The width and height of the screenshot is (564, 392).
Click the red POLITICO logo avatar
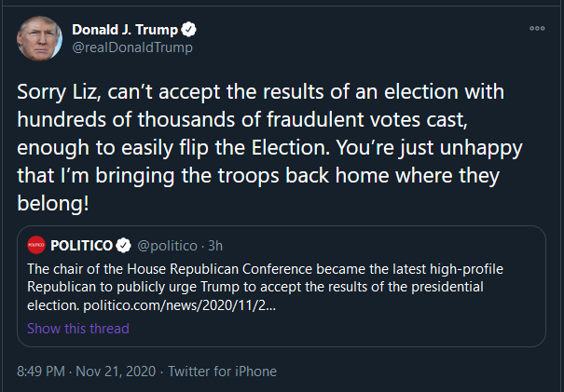[36, 246]
